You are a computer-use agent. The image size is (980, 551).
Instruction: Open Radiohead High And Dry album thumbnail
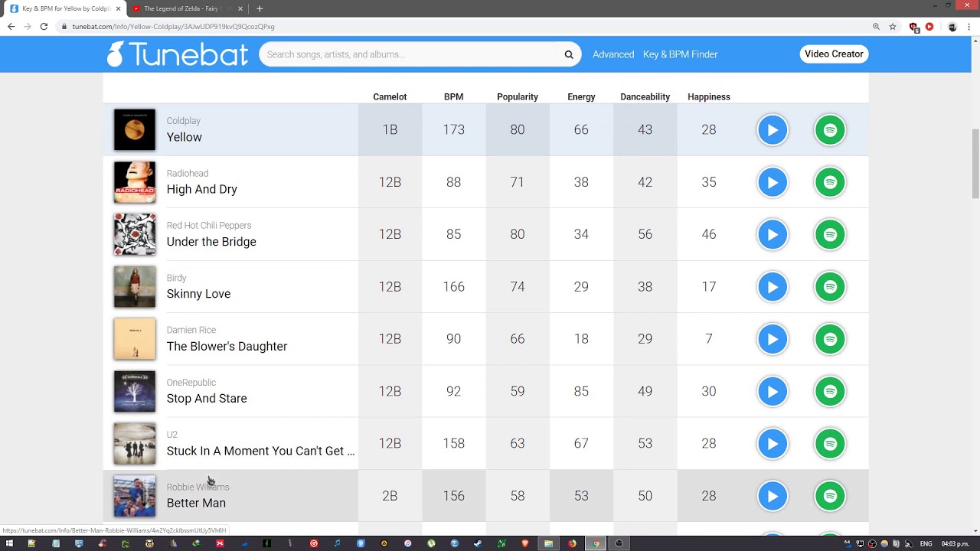point(135,182)
